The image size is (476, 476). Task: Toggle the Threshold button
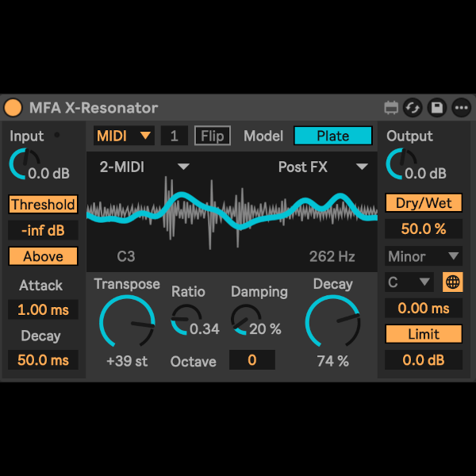tap(44, 205)
